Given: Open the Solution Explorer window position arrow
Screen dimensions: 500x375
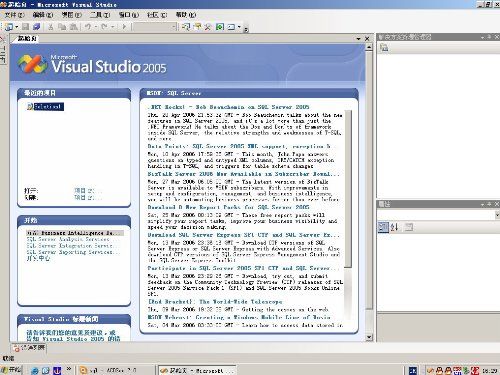Looking at the screenshot, I should 483,37.
